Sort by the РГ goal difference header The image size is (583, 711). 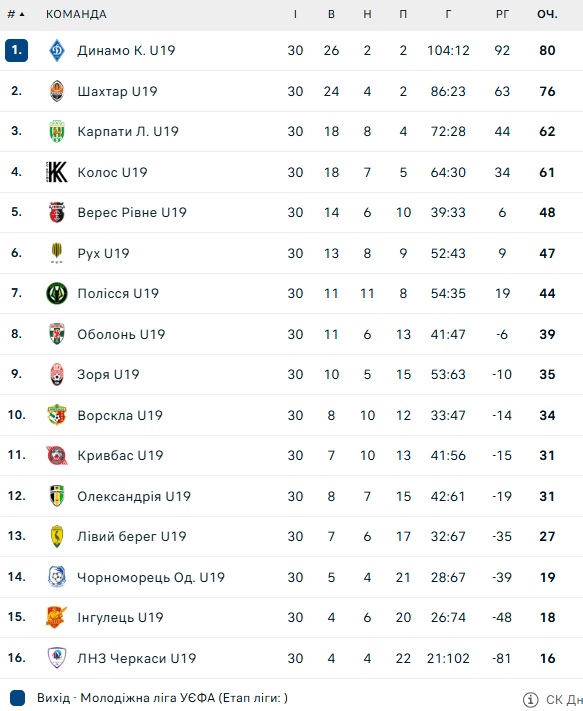tap(502, 15)
